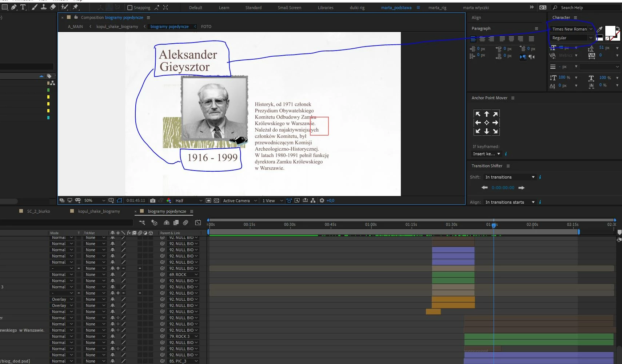The height and width of the screenshot is (364, 622).
Task: Click the center anchor point button
Action: click(x=487, y=123)
